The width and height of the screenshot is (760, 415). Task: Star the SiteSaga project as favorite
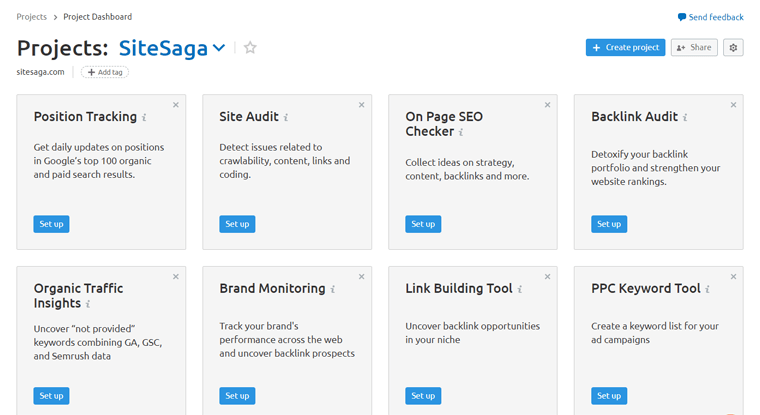click(x=250, y=48)
